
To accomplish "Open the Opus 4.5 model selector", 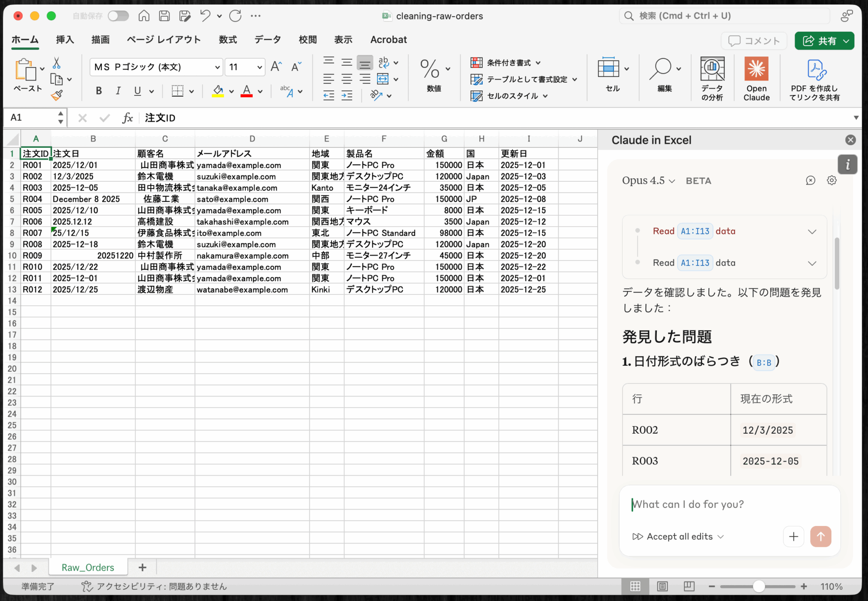I will pyautogui.click(x=648, y=180).
